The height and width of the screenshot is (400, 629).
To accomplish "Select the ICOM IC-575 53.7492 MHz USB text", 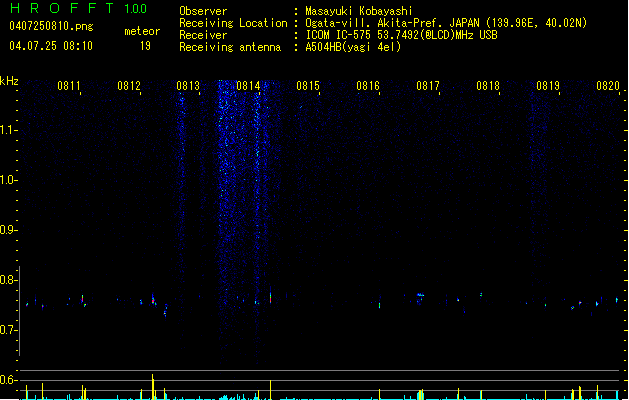I will coord(401,35).
